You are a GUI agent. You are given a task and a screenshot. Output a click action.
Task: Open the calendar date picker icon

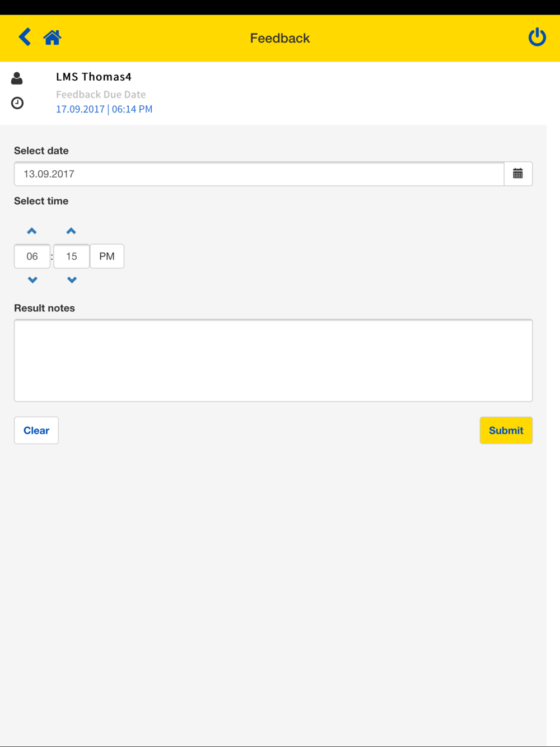point(518,174)
